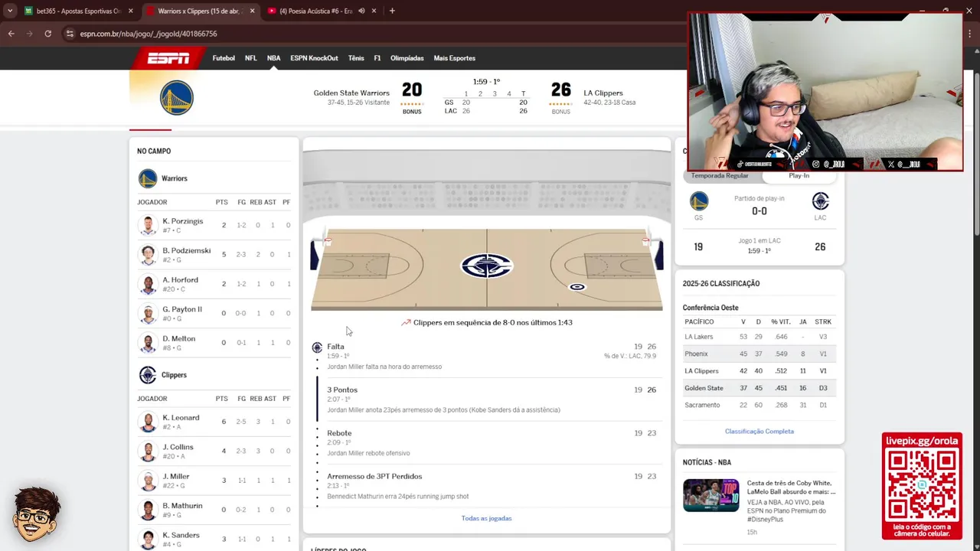Open Sacramento in standings table
This screenshot has height=551, width=980.
pos(702,405)
